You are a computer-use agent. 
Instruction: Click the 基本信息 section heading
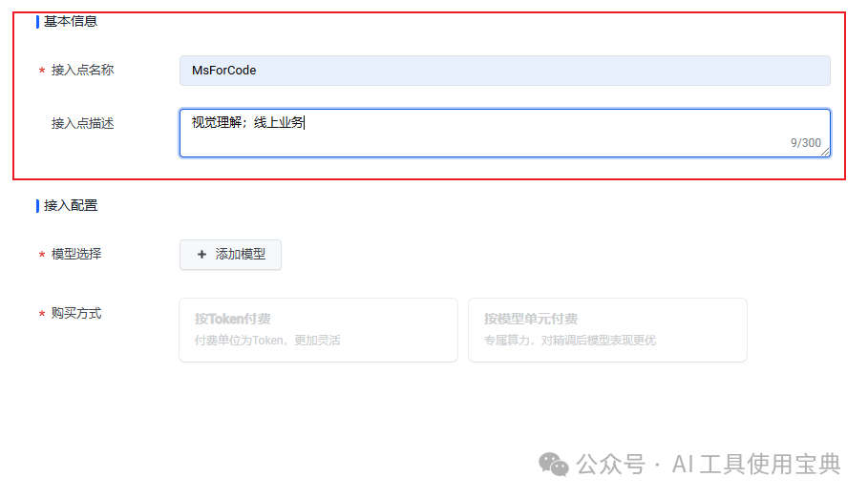tap(71, 22)
